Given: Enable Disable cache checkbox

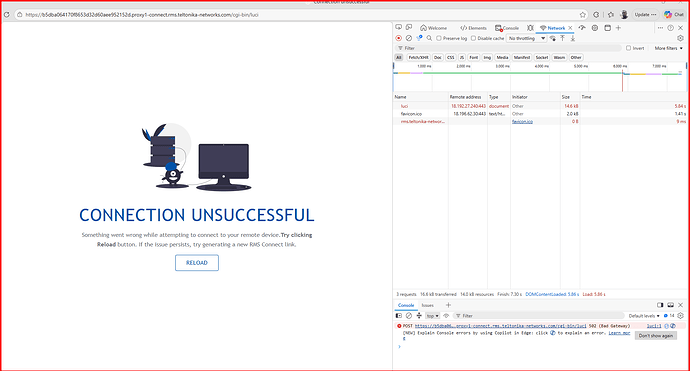Looking at the screenshot, I should click(473, 38).
